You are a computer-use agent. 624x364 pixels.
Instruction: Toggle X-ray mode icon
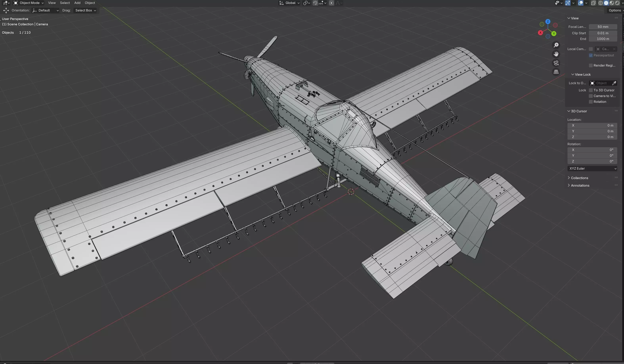click(593, 3)
